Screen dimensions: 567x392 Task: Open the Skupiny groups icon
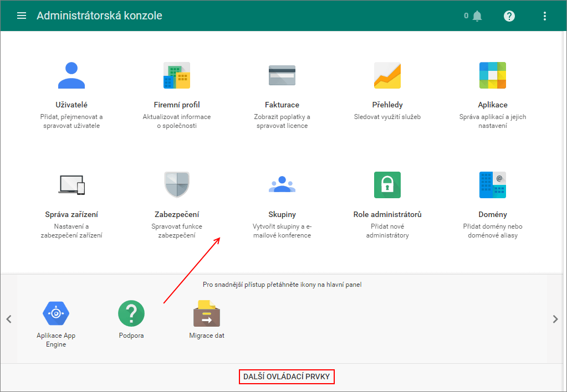pos(282,184)
